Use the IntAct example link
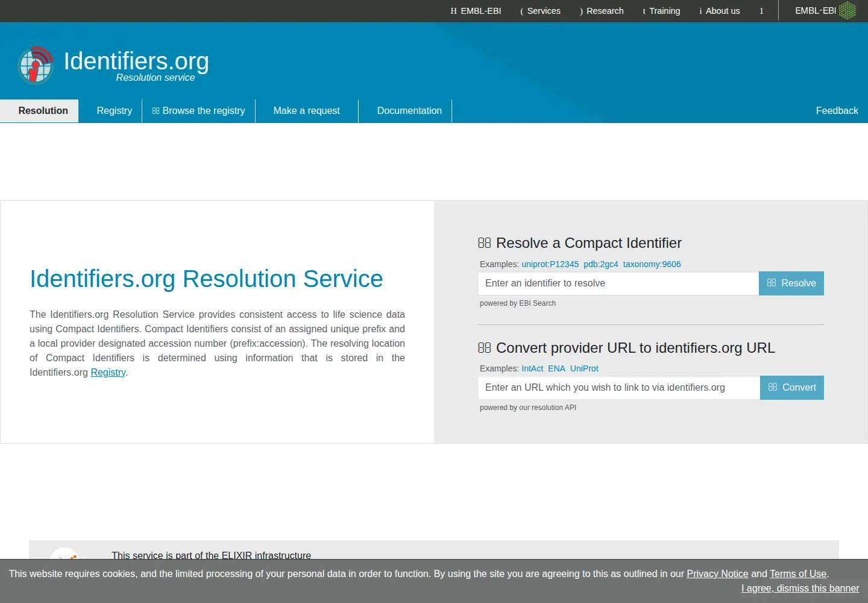Image resolution: width=868 pixels, height=603 pixels. click(x=532, y=368)
